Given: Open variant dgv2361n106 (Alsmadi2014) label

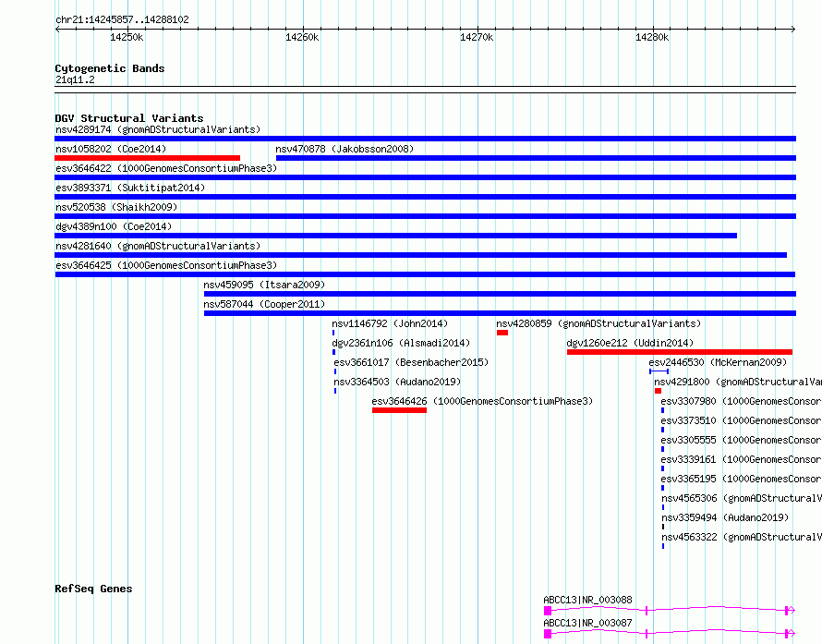Looking at the screenshot, I should [x=401, y=343].
